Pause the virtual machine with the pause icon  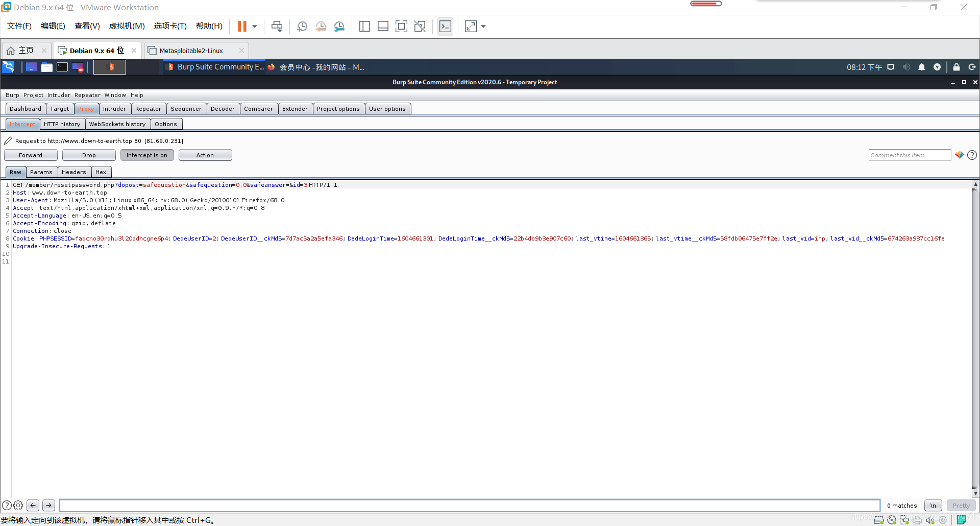(x=242, y=26)
